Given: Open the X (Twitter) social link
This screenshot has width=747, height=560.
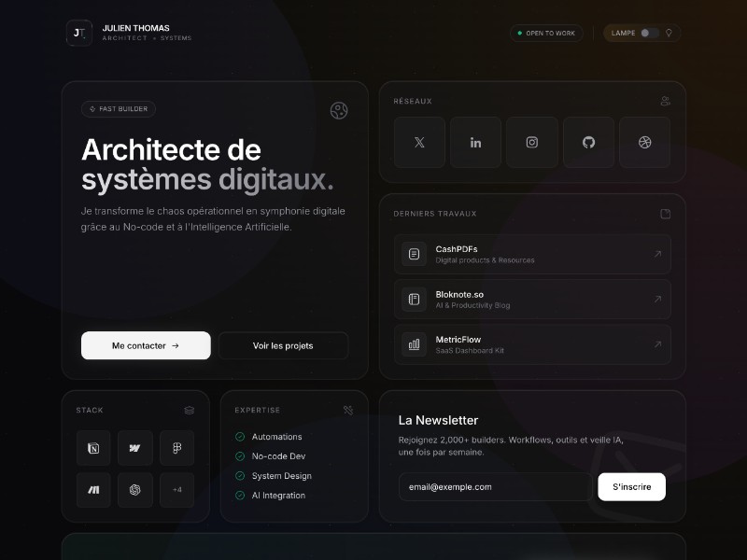Looking at the screenshot, I should [x=419, y=143].
